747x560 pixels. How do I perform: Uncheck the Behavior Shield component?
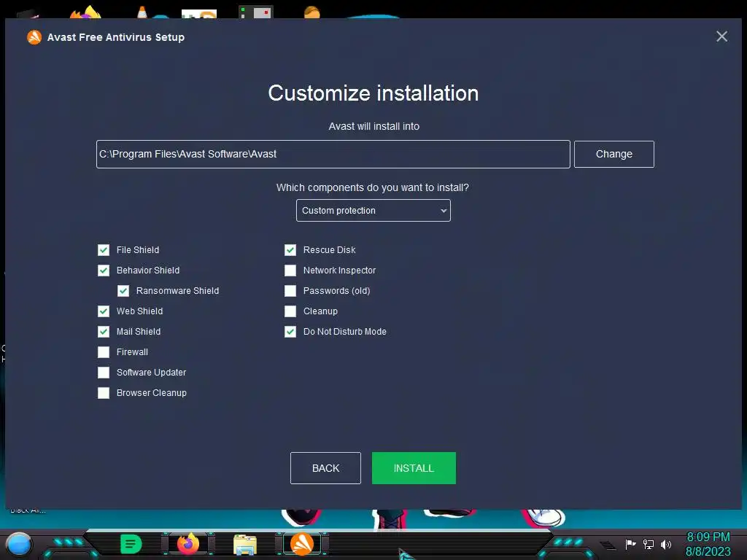(x=104, y=271)
